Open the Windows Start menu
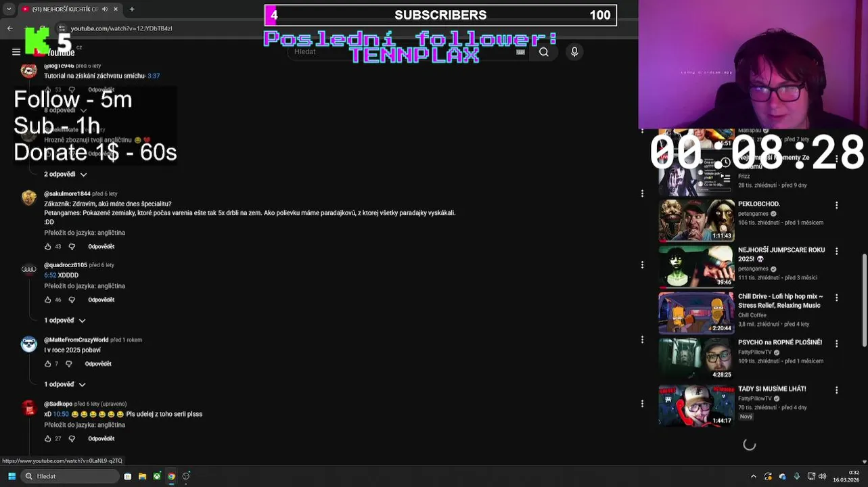The height and width of the screenshot is (487, 868). (12, 476)
